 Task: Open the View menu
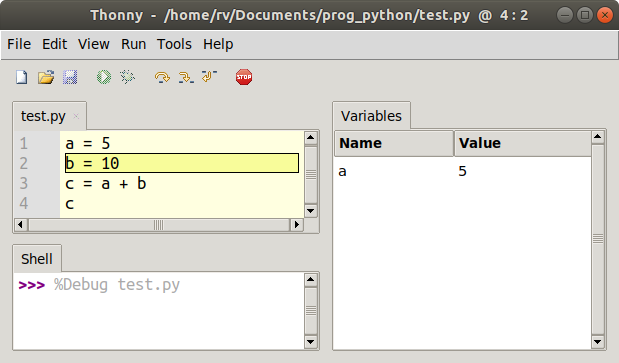94,44
